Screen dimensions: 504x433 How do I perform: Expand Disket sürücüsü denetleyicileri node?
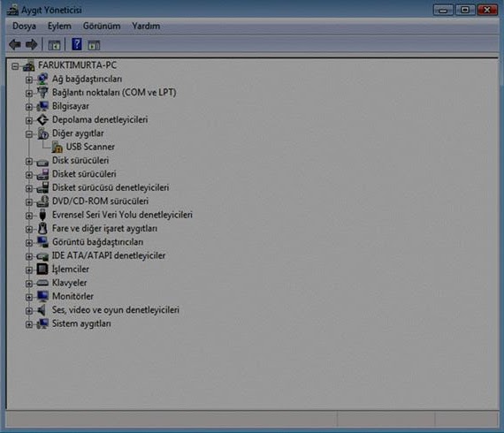pyautogui.click(x=29, y=188)
